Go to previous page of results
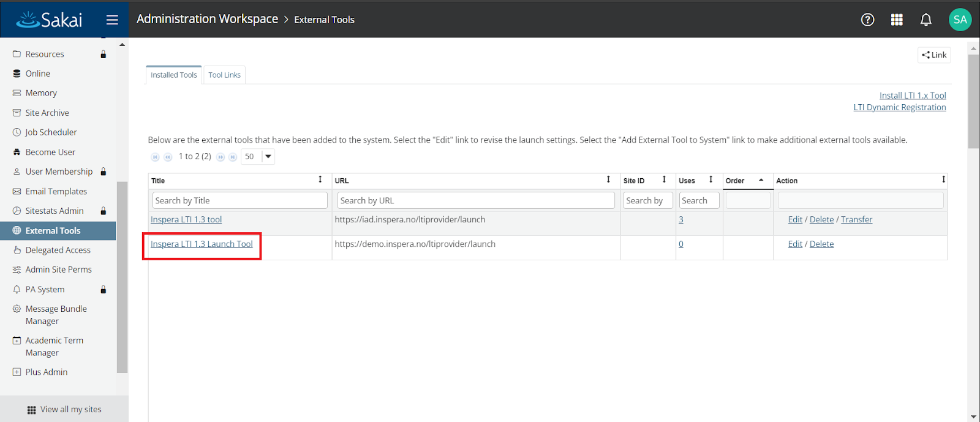The width and height of the screenshot is (980, 422). [168, 157]
